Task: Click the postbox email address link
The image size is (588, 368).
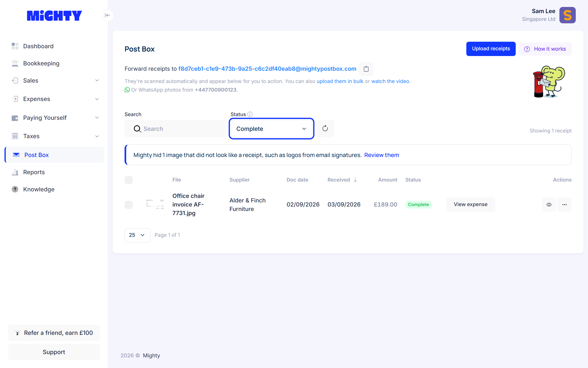Action: (x=267, y=69)
